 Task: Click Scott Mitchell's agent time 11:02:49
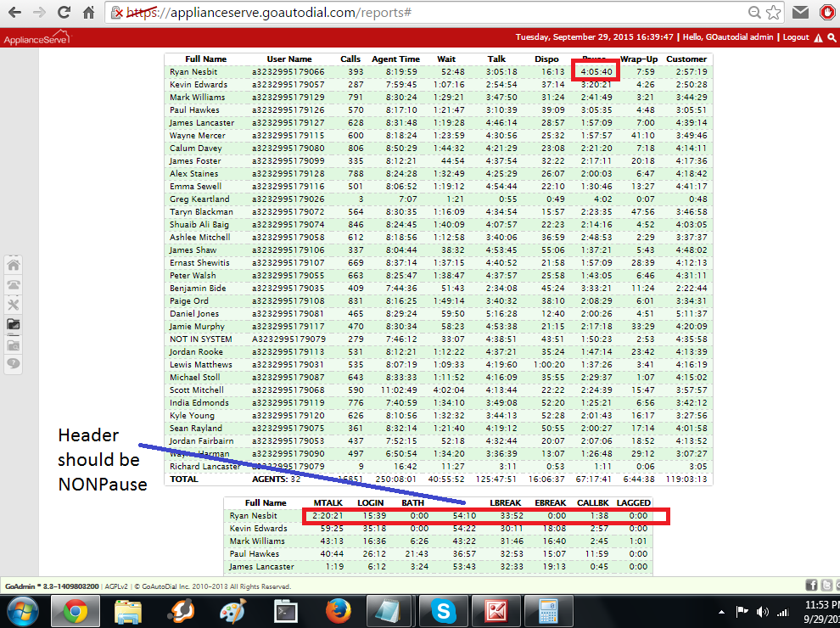[399, 390]
